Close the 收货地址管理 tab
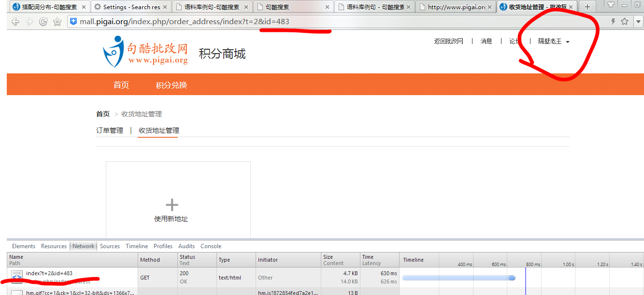Viewport: 644px width, 295px height. pos(571,7)
